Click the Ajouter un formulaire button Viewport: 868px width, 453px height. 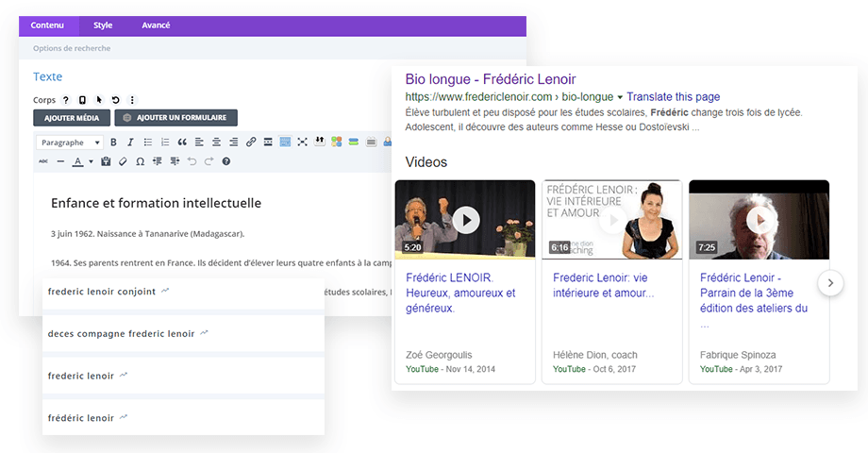coord(176,118)
